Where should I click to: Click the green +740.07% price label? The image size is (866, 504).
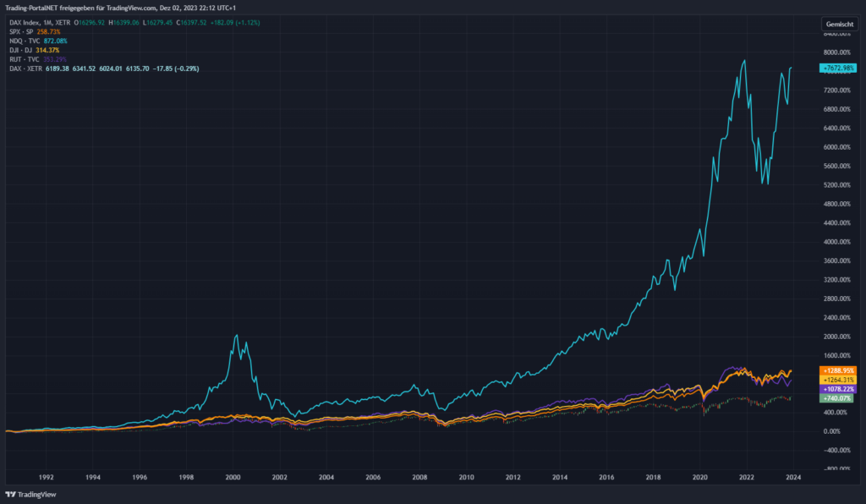click(x=838, y=398)
